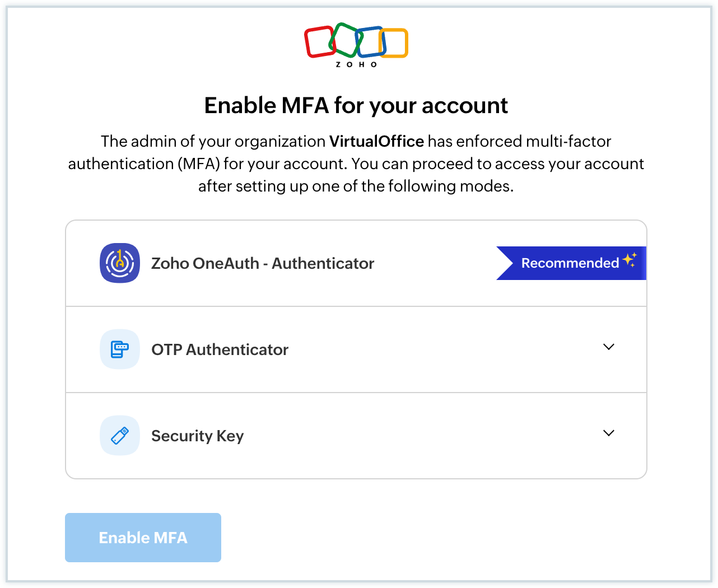The image size is (718, 588).
Task: Click the Zoho OneAuth - Authenticator label
Action: click(263, 263)
